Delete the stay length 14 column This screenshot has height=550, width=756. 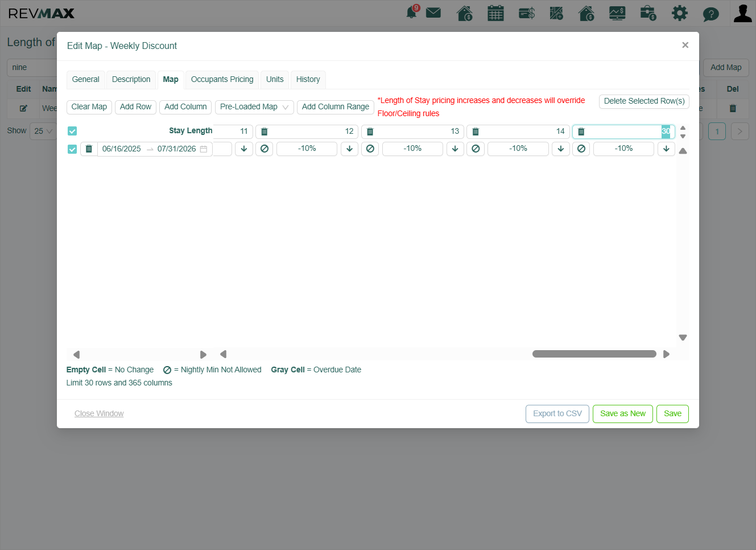point(476,132)
